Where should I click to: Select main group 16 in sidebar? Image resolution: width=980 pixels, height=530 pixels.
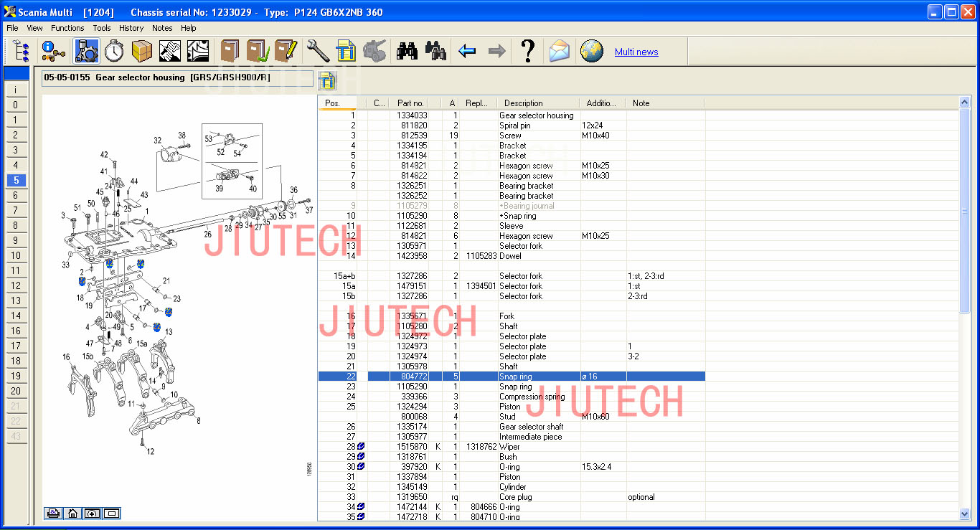[16, 331]
